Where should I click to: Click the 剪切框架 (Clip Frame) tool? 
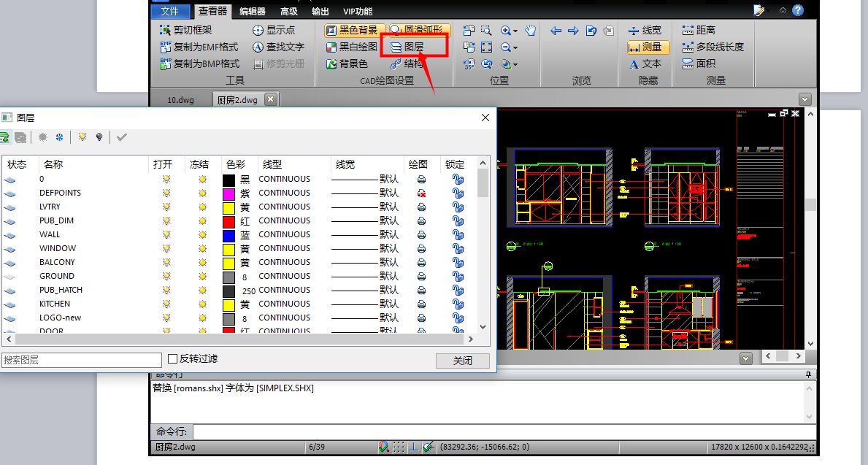pos(186,31)
